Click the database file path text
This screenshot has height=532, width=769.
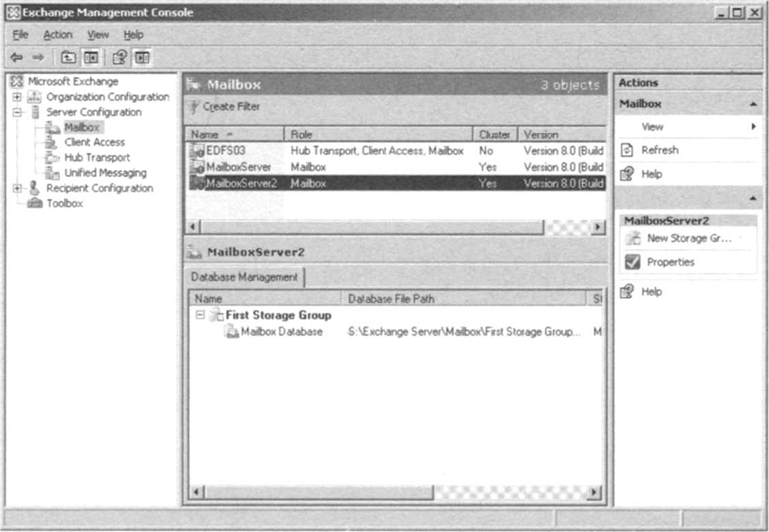[x=464, y=332]
